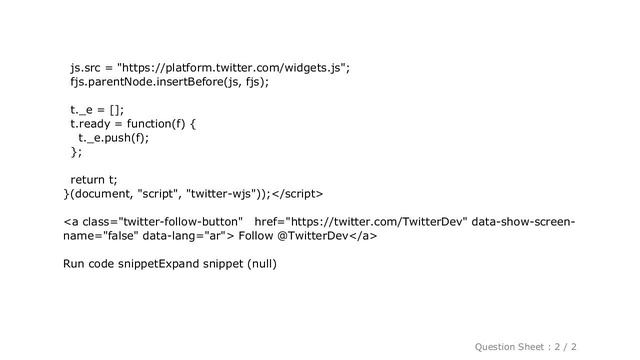Click the Follow @TwitterDev anchor text
The width and height of the screenshot is (640, 360).
pos(293,236)
